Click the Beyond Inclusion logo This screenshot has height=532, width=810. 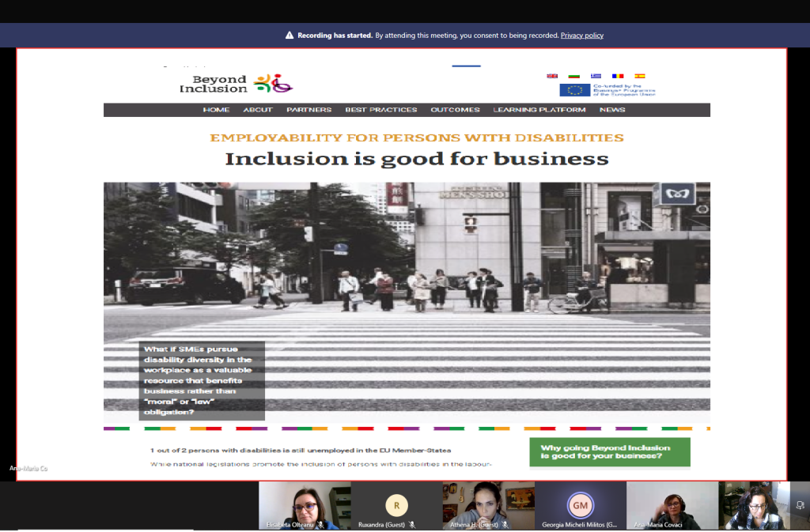(235, 84)
